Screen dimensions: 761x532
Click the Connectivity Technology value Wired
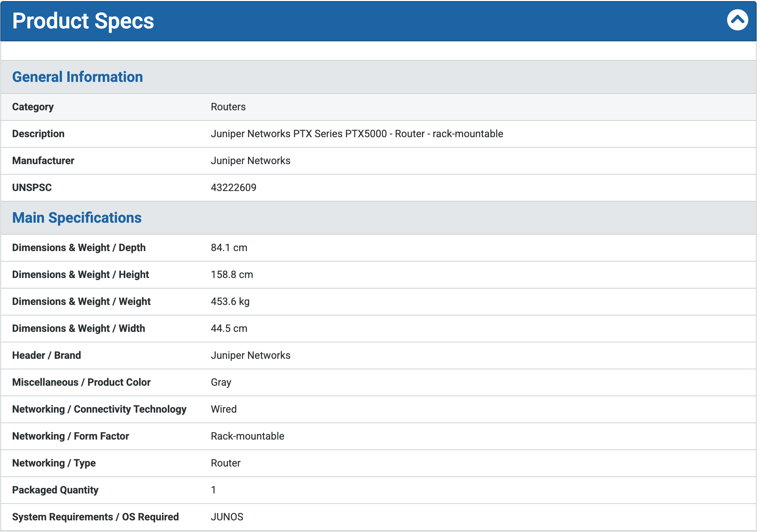pos(224,409)
